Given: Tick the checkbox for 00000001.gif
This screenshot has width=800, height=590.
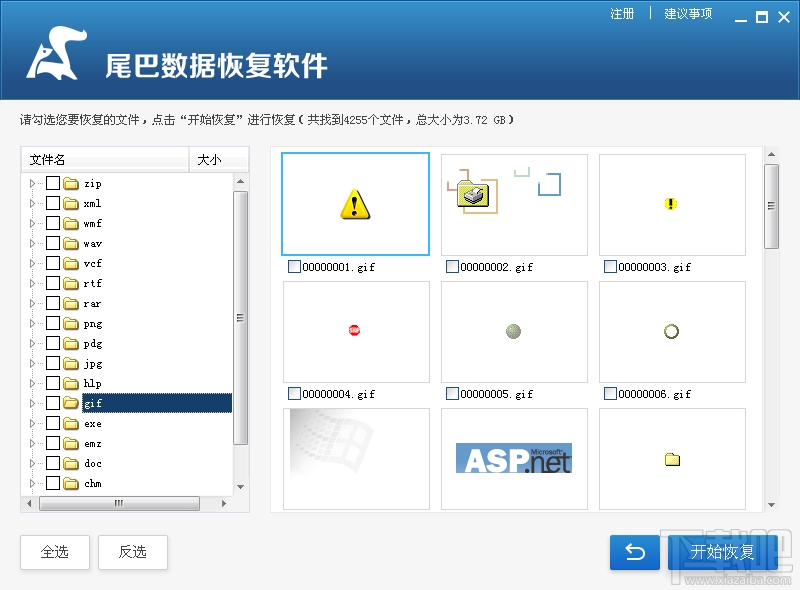Looking at the screenshot, I should (294, 266).
